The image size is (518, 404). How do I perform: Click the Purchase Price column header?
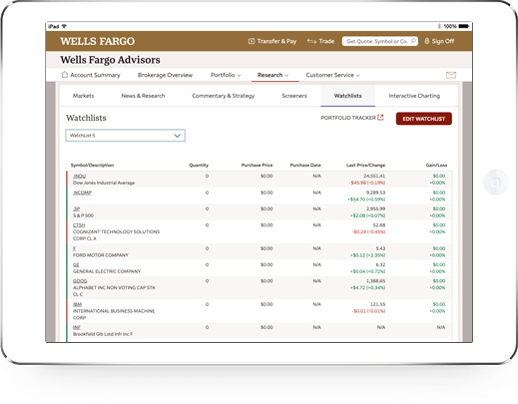pos(257,165)
